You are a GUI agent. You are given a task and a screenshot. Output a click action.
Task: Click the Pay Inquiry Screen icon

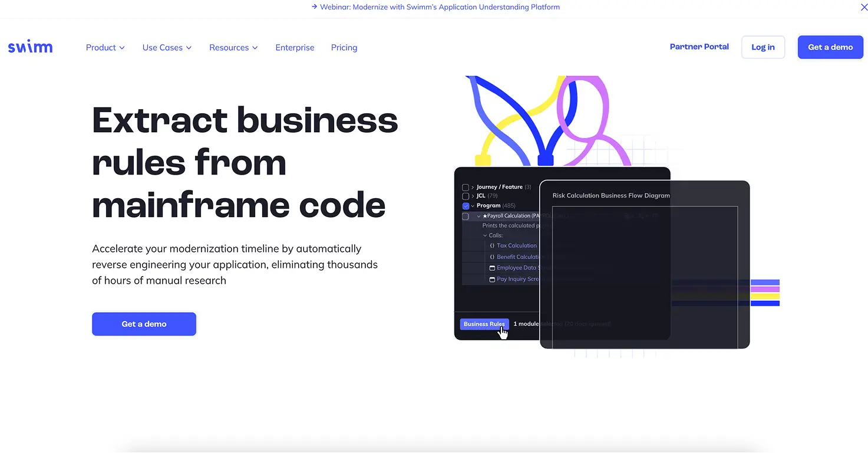click(492, 279)
